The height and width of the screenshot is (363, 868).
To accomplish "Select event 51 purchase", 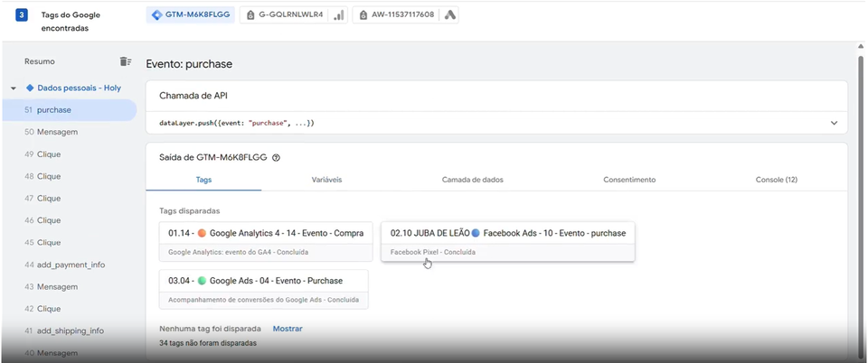I will pyautogui.click(x=70, y=110).
